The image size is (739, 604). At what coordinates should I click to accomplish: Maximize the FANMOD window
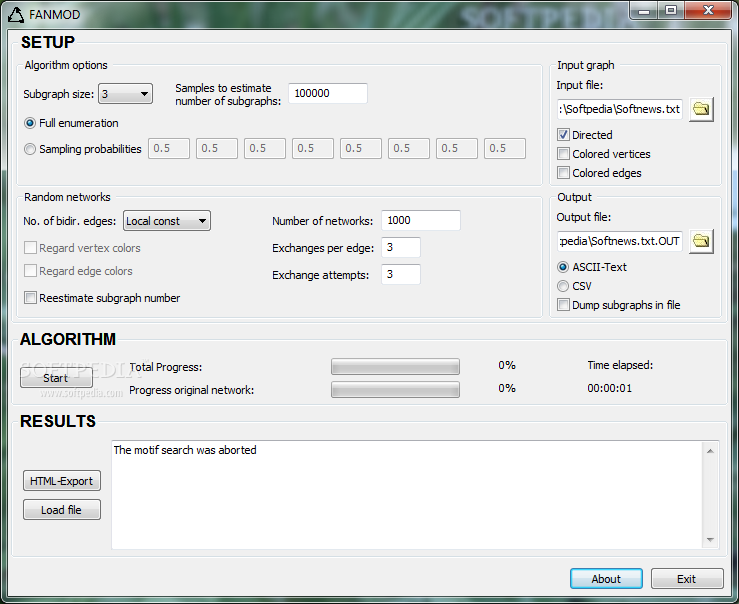671,11
